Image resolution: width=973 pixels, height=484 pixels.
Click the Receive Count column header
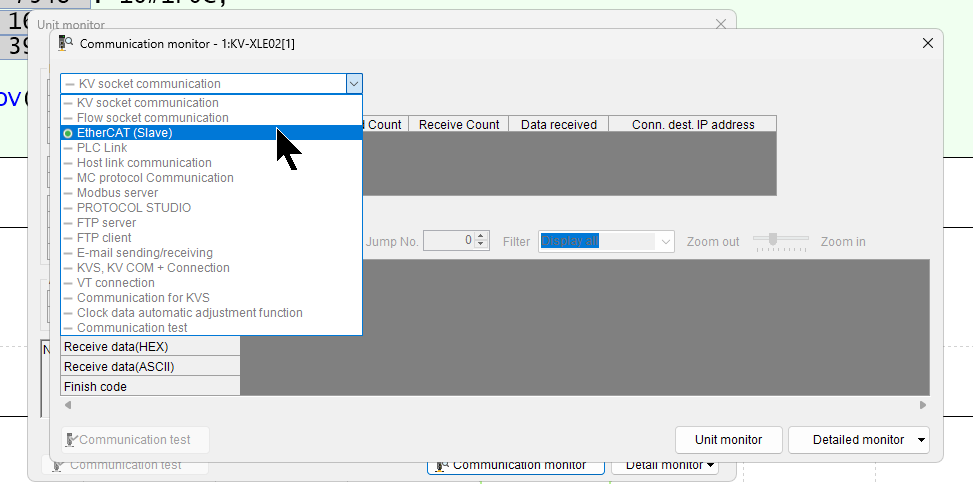coord(459,124)
